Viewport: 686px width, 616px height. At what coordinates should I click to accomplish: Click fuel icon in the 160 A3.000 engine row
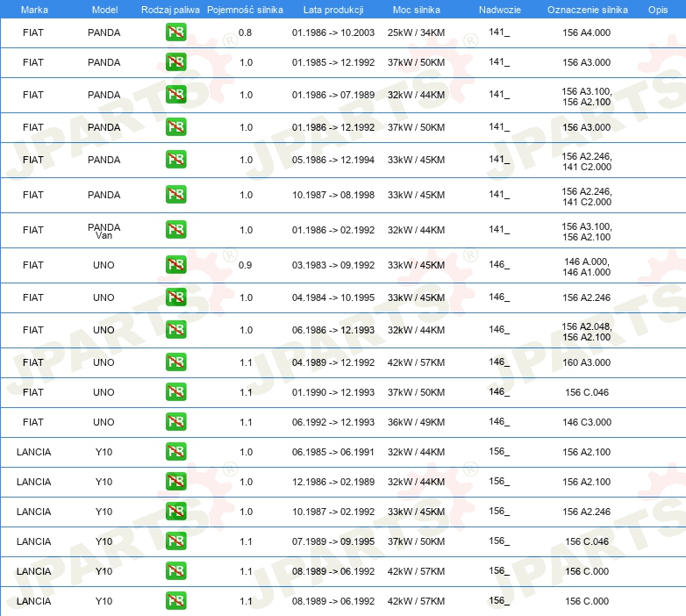(x=175, y=362)
